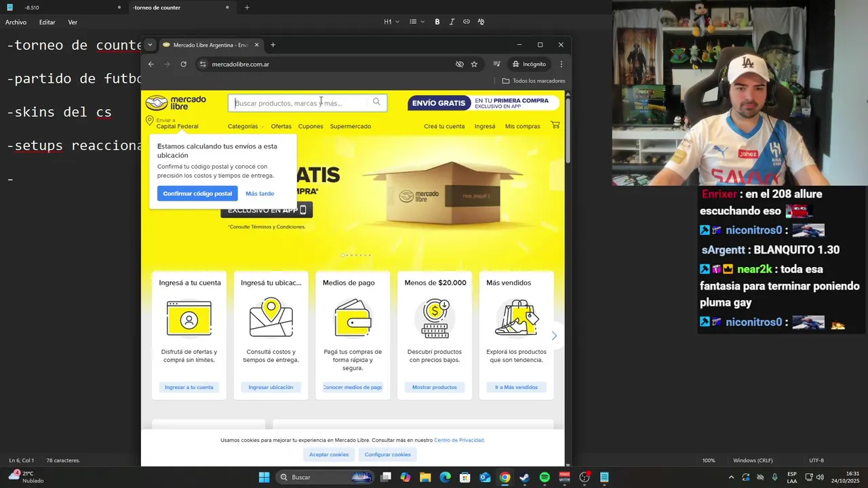The width and height of the screenshot is (868, 488).
Task: Go back in Chrome
Action: [x=151, y=64]
